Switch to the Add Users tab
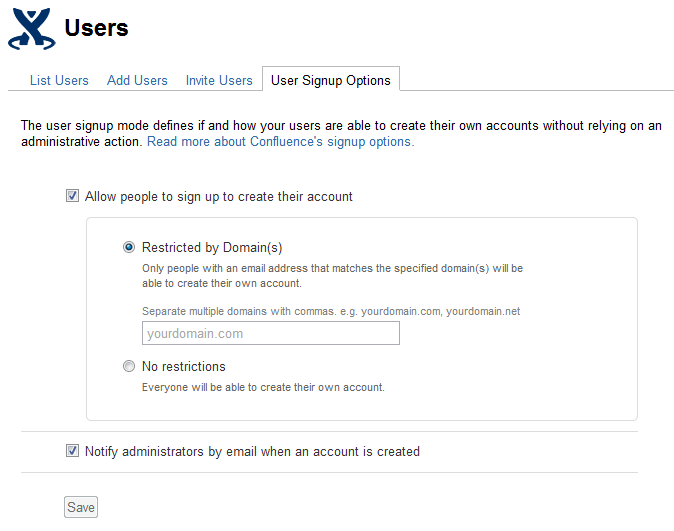This screenshot has width=674, height=531. [137, 80]
